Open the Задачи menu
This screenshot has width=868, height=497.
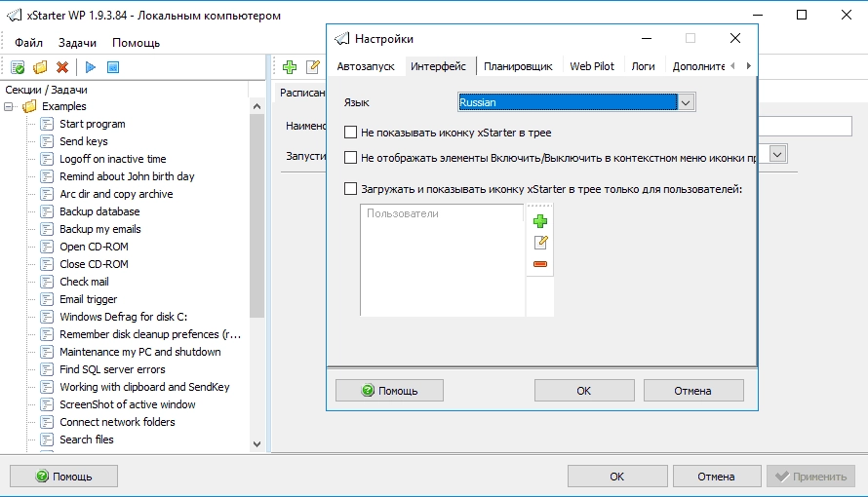(77, 43)
